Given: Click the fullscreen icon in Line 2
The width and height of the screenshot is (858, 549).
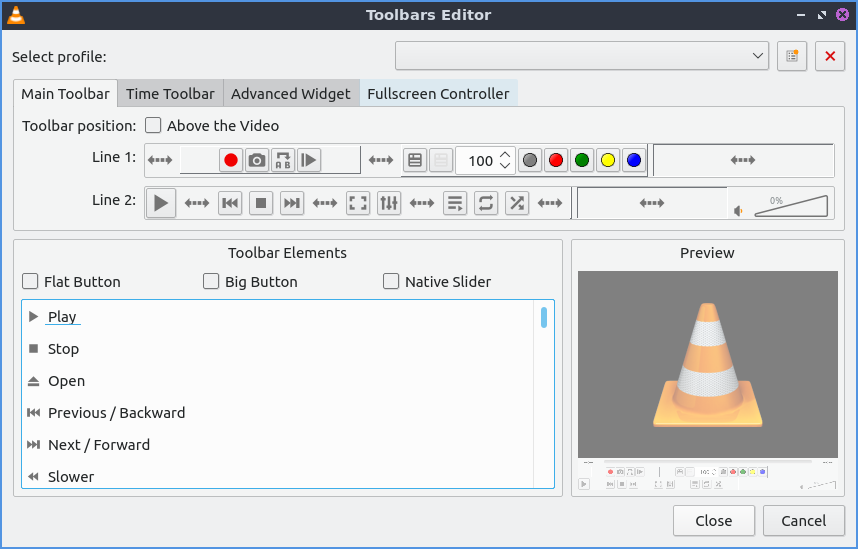Looking at the screenshot, I should 357,203.
